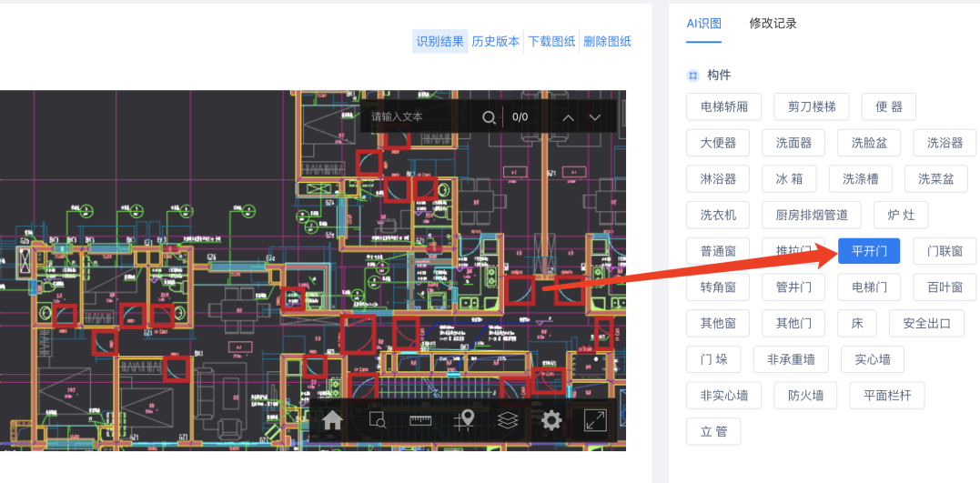Click 下载图纸 link

click(551, 41)
